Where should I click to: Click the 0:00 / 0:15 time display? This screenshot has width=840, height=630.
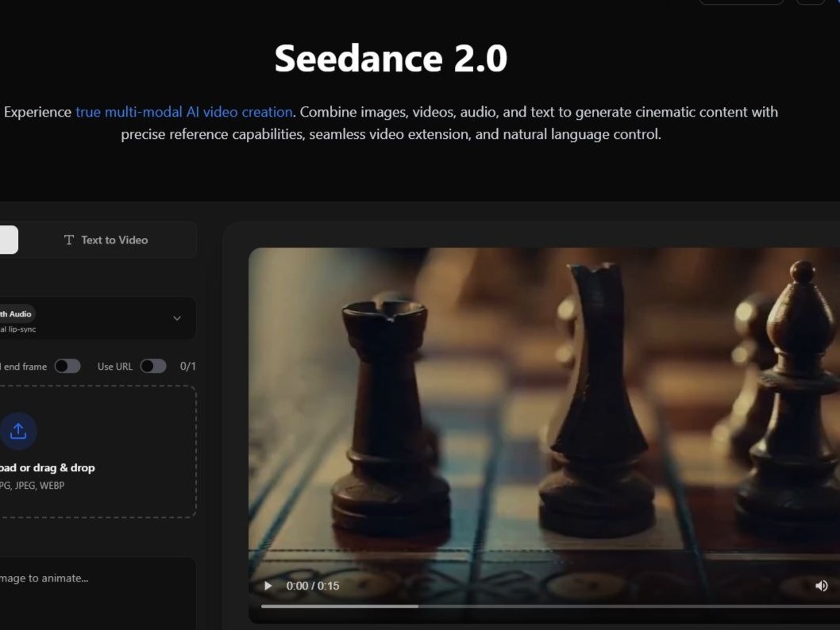coord(312,586)
